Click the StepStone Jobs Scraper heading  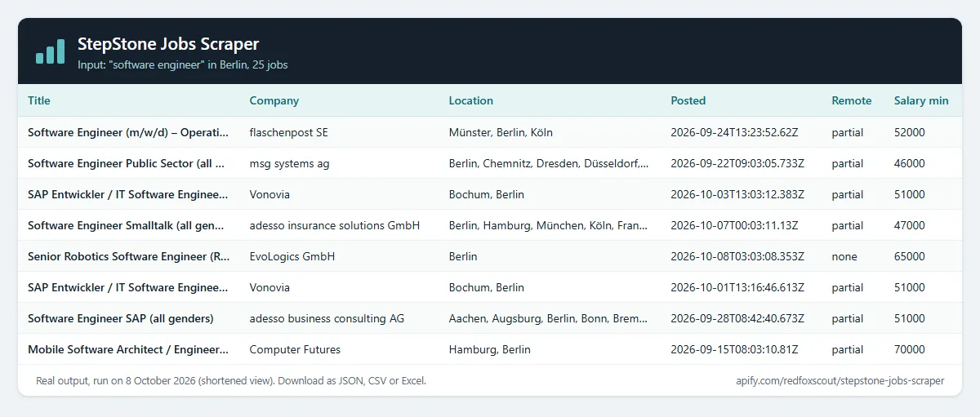(x=168, y=44)
